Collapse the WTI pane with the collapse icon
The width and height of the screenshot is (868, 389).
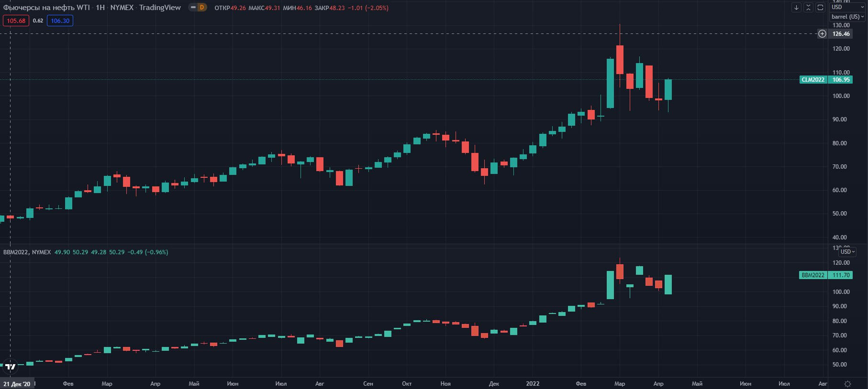tap(808, 8)
